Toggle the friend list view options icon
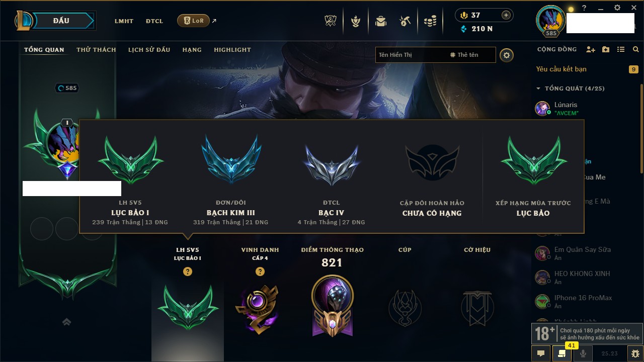The height and width of the screenshot is (362, 644). [621, 49]
